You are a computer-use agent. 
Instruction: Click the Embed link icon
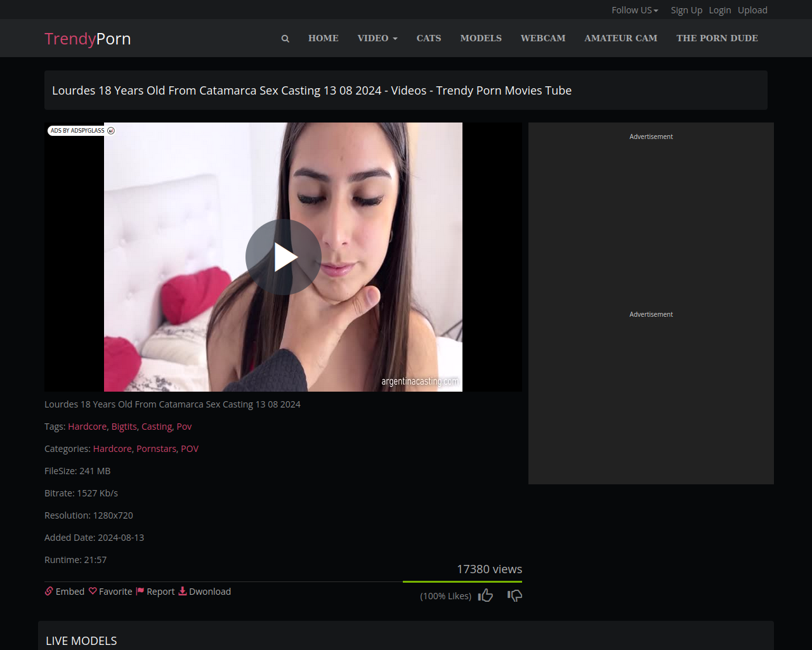[49, 592]
